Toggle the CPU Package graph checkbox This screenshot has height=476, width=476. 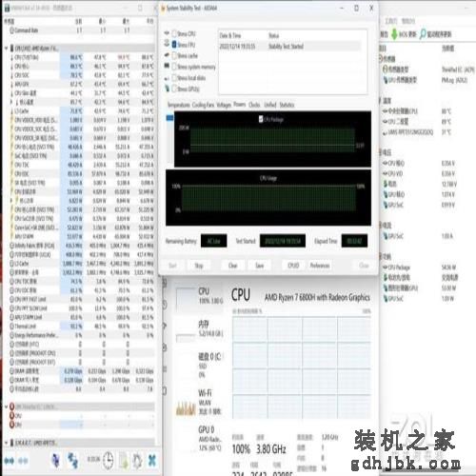(x=261, y=119)
